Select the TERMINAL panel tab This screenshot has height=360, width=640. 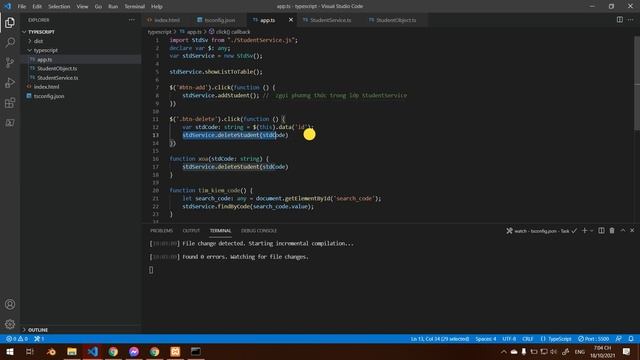(220, 231)
